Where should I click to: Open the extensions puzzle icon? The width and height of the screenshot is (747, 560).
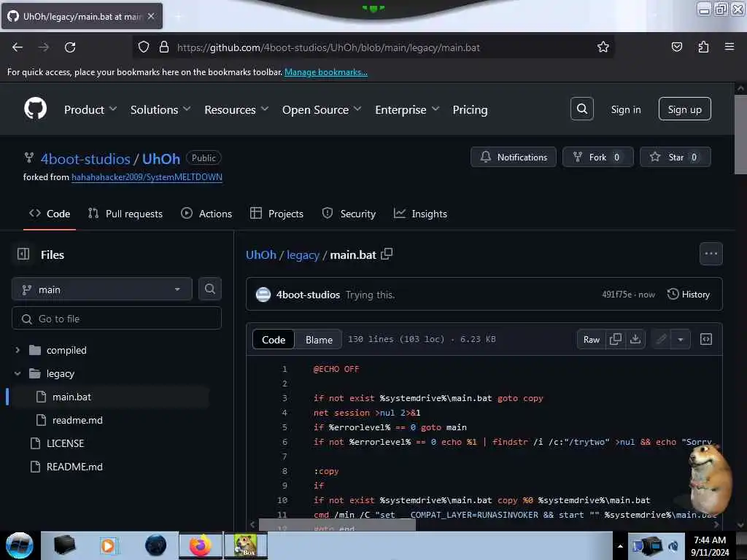(703, 47)
